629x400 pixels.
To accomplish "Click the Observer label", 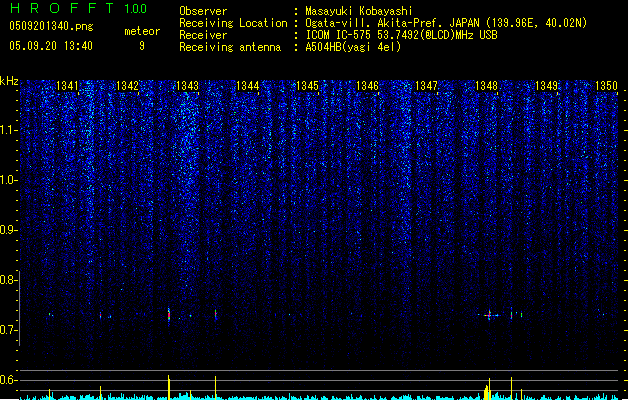I will pyautogui.click(x=203, y=11).
